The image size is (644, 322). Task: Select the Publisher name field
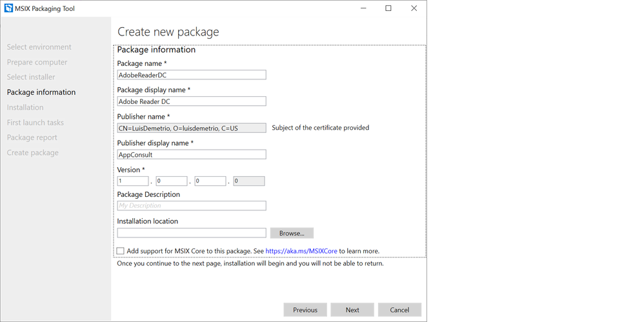(192, 128)
